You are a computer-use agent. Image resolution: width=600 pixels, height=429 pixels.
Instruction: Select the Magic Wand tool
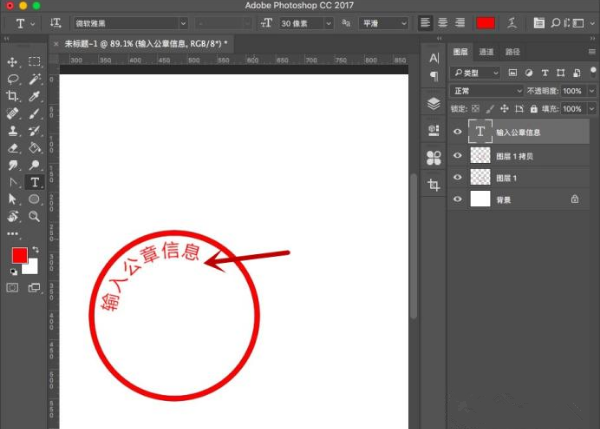coord(35,78)
